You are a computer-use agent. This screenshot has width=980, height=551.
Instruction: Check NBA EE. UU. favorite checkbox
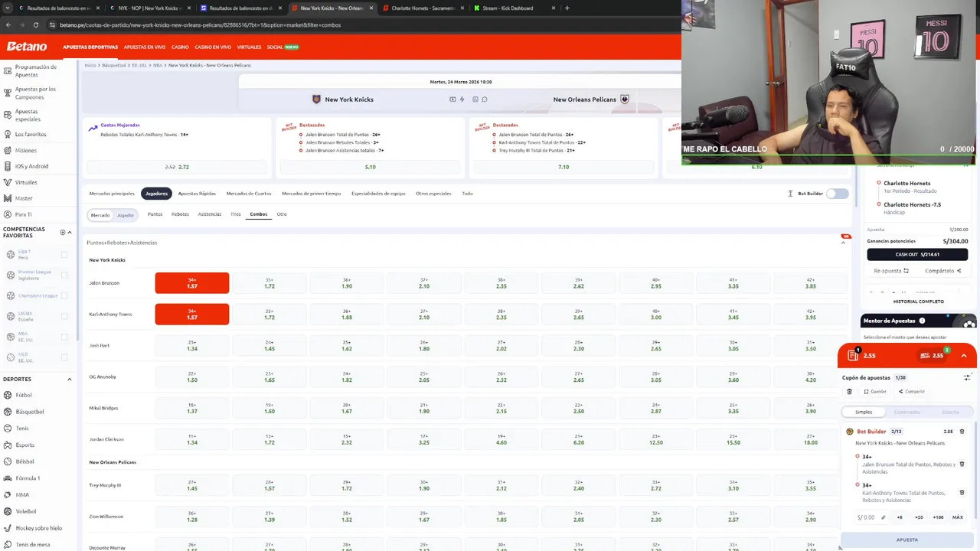64,337
